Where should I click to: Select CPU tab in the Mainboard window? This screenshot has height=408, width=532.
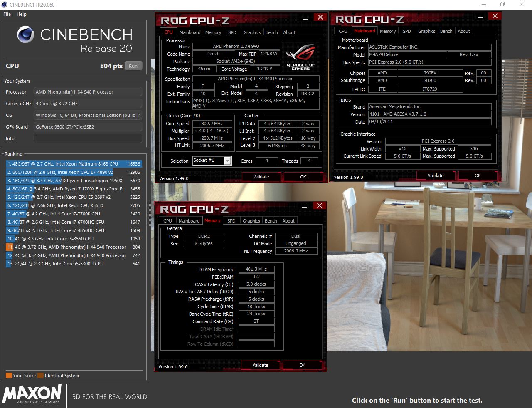click(343, 31)
